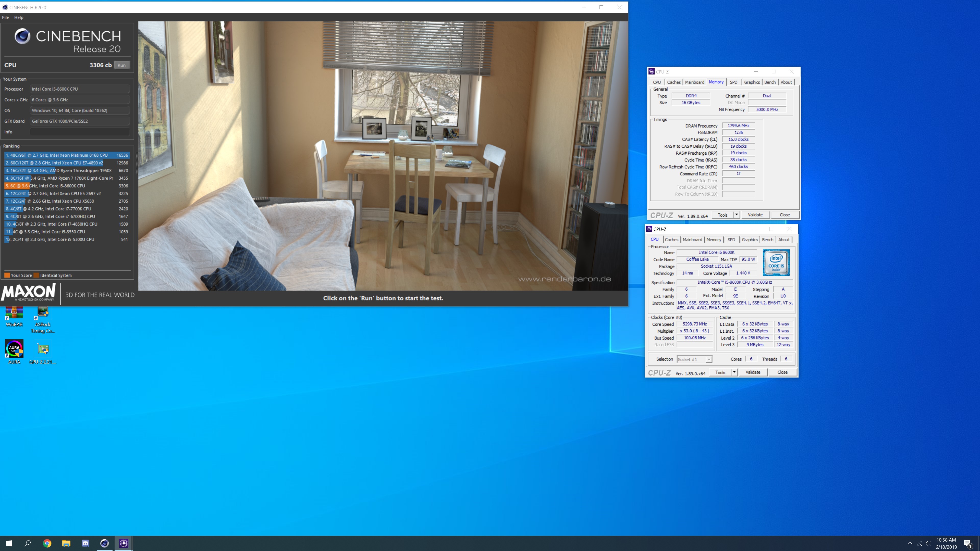
Task: Click Cinebench title bar app icon
Action: [5, 7]
